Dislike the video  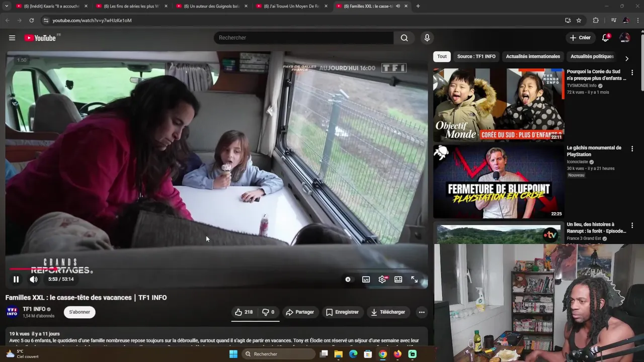click(x=269, y=312)
